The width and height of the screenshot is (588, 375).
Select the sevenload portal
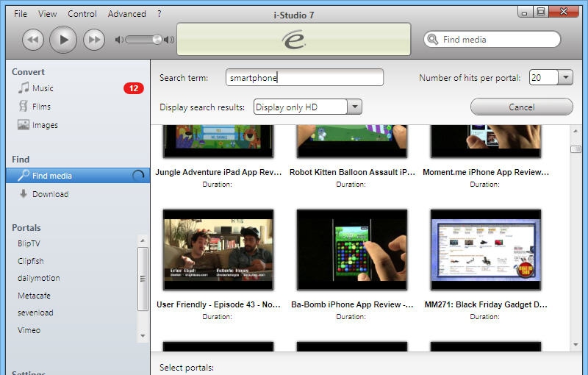(35, 312)
